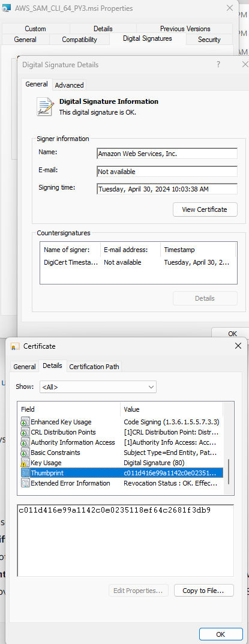Click the Authority Information Access field icon
The height and width of the screenshot is (644, 249).
pyautogui.click(x=25, y=442)
